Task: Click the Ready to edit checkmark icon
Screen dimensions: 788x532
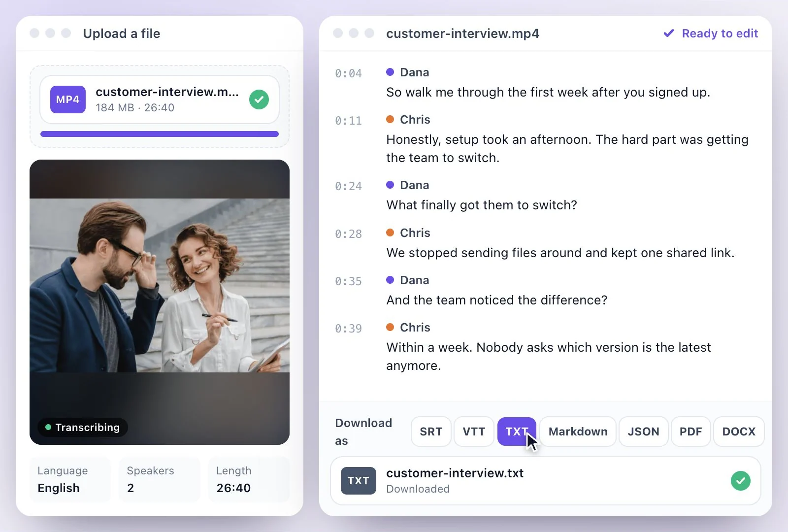Action: click(668, 33)
